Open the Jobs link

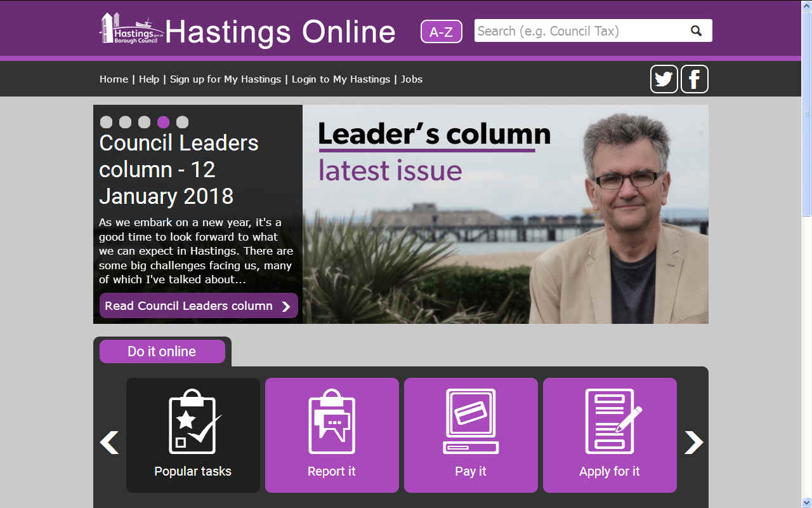coord(412,79)
